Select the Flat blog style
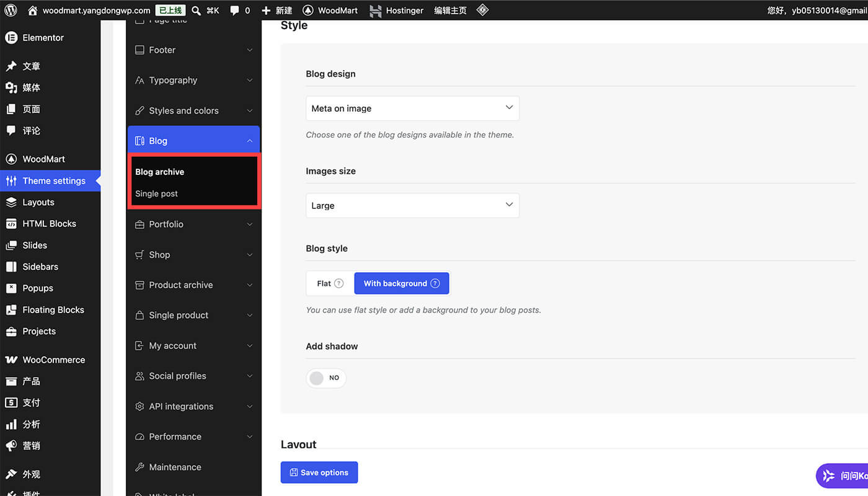This screenshot has width=868, height=496. click(x=330, y=283)
